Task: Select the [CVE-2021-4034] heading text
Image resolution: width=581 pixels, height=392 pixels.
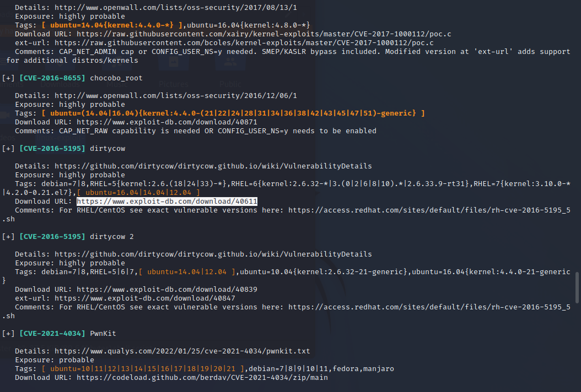Action: pos(52,334)
